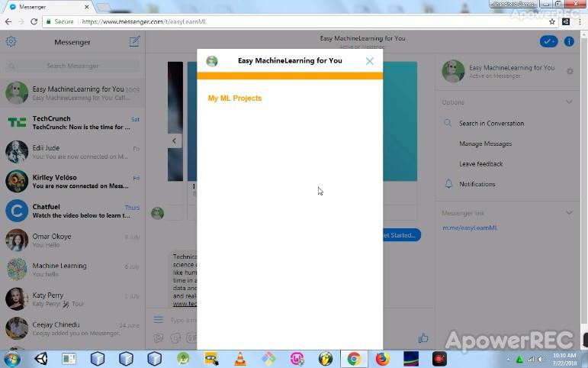Reload the page in Chrome
The image size is (588, 368).
pos(34,22)
